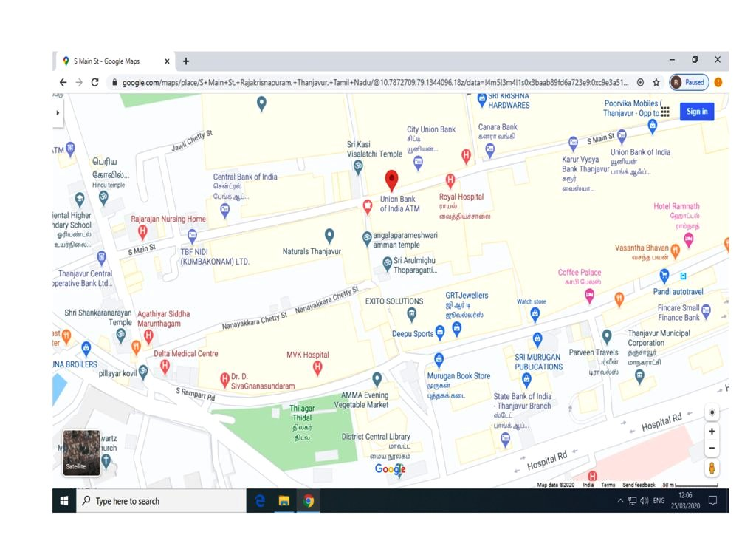
Task: Zoom out of the map
Action: point(712,449)
